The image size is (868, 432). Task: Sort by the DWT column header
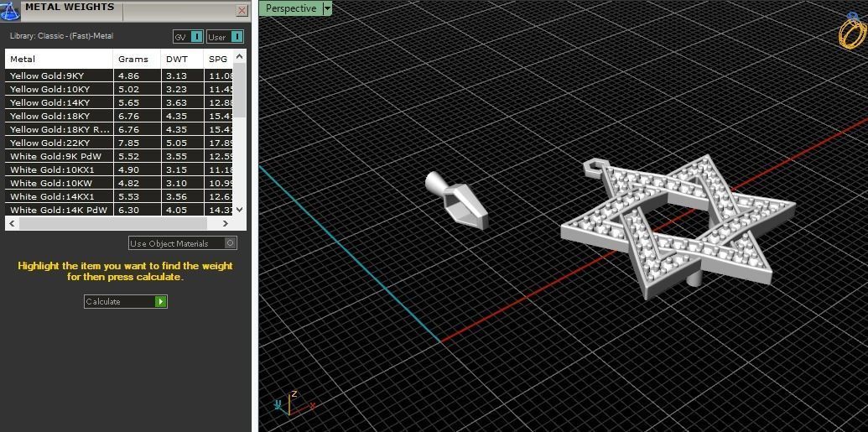coord(182,59)
